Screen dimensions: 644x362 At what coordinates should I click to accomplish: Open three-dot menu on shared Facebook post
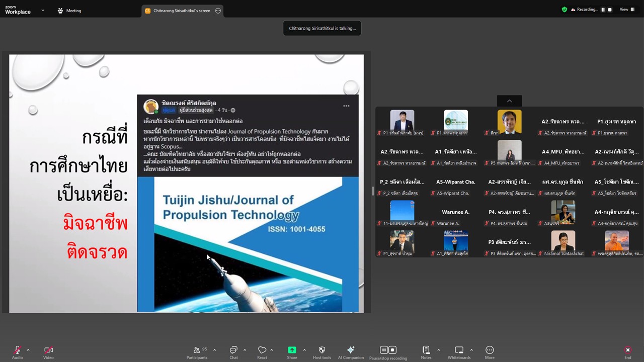pos(346,106)
